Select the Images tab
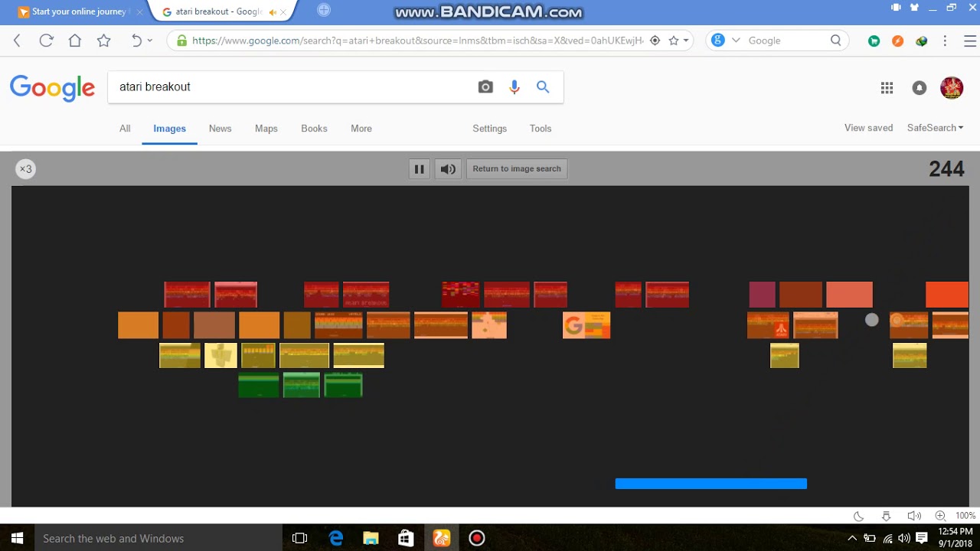The image size is (980, 551). pyautogui.click(x=169, y=129)
